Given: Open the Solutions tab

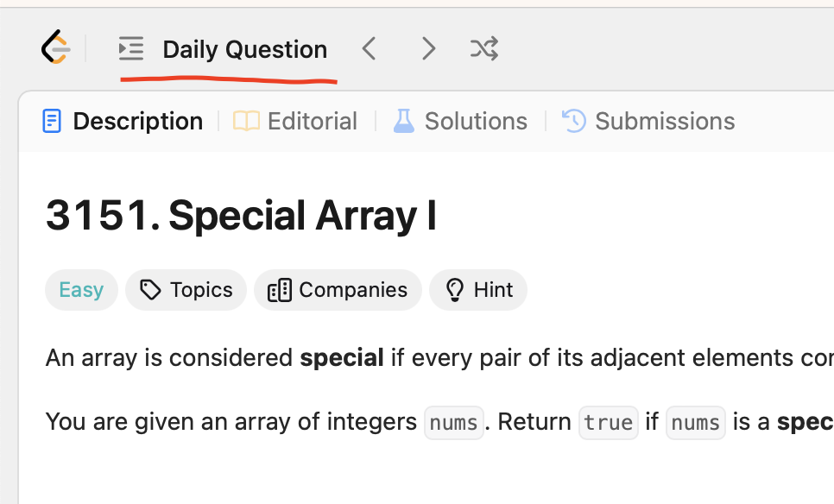Looking at the screenshot, I should (x=460, y=121).
